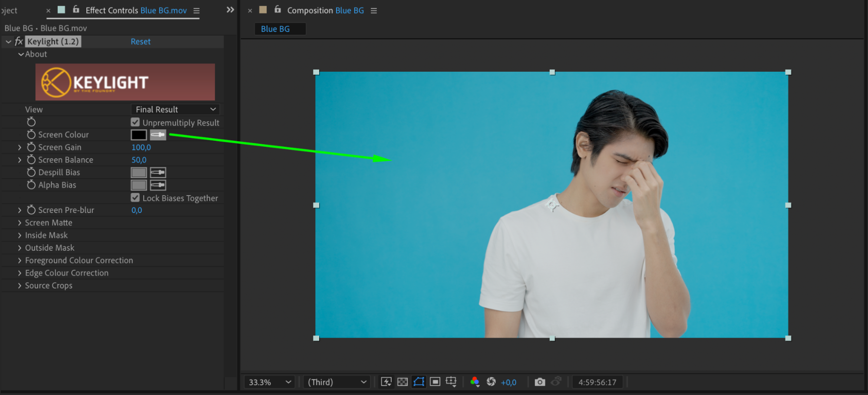
Task: Open the 33.3% magnification dropdown
Action: pos(269,382)
